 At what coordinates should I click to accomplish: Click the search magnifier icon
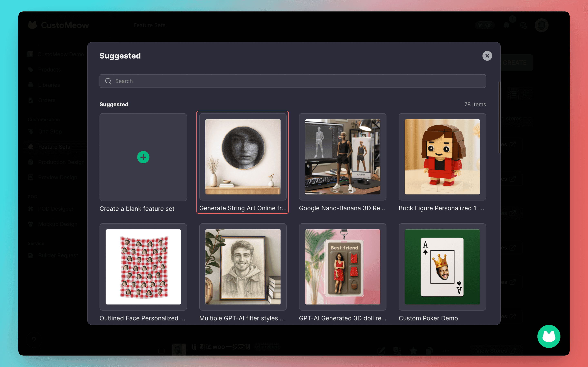pyautogui.click(x=108, y=81)
